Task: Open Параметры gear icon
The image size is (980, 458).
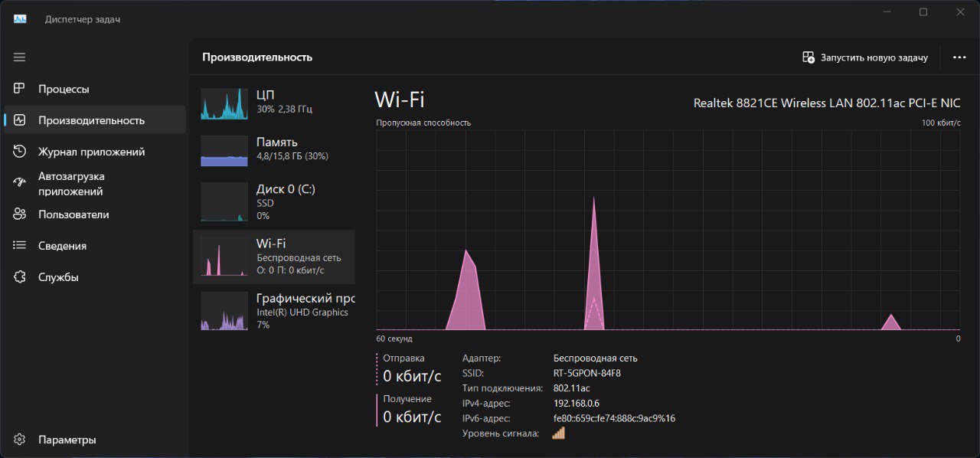Action: pos(20,440)
